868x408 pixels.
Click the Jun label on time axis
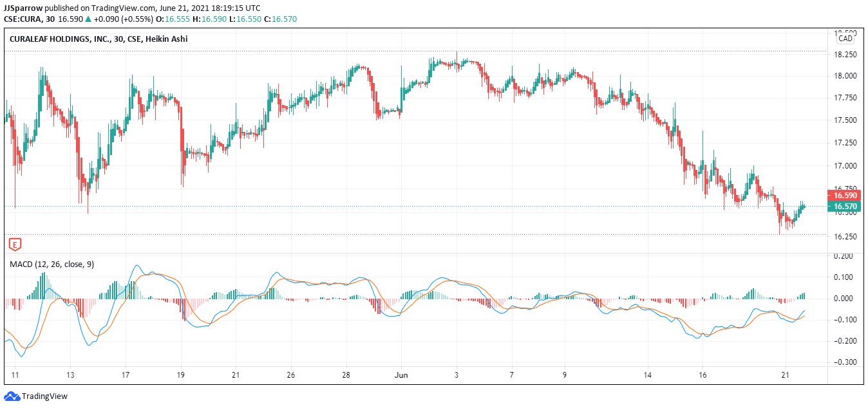pos(401,375)
